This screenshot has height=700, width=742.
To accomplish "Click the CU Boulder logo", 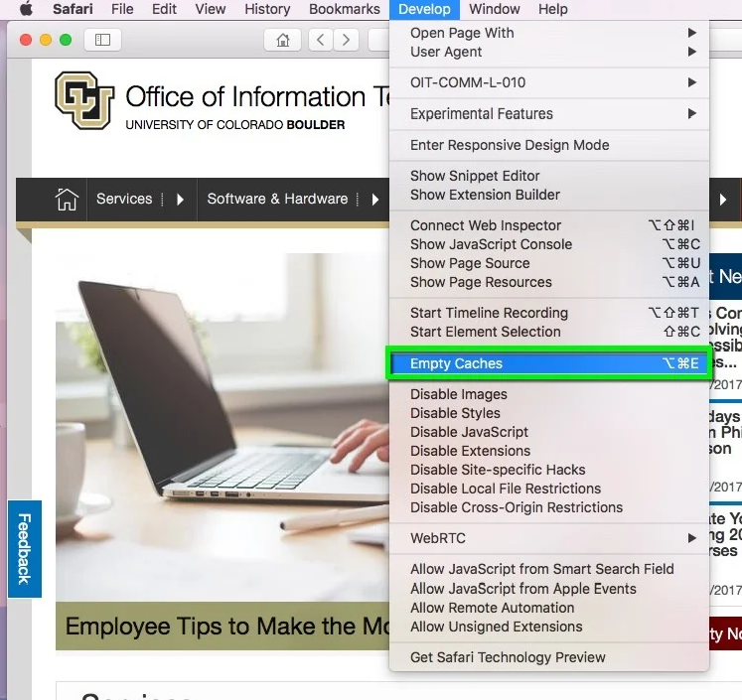I will [x=84, y=100].
